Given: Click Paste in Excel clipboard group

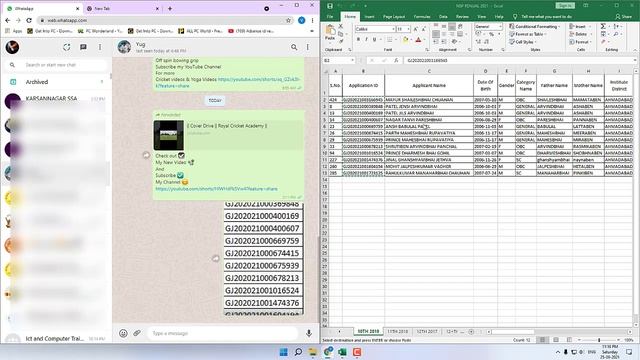Looking at the screenshot, I should point(330,33).
